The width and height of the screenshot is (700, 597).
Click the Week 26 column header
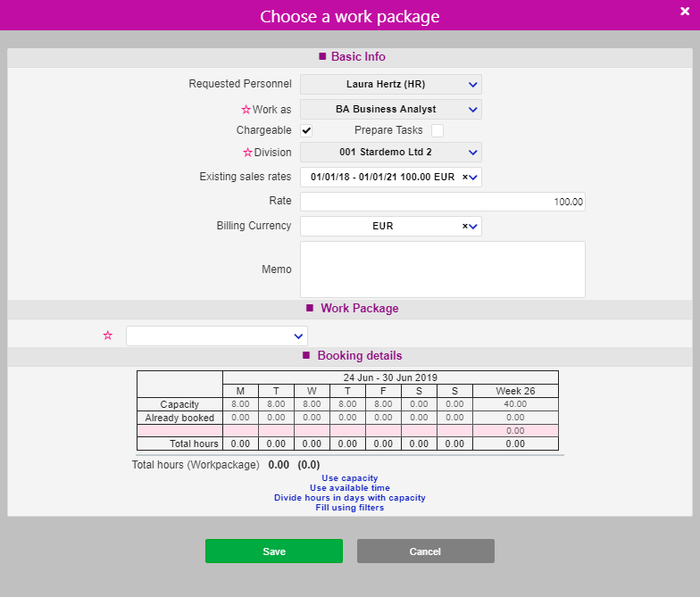coord(515,391)
